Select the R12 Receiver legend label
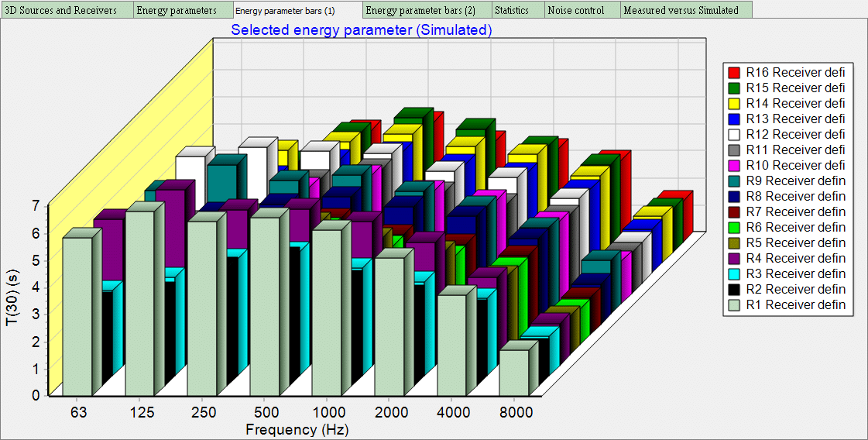This screenshot has width=868, height=440. click(795, 134)
